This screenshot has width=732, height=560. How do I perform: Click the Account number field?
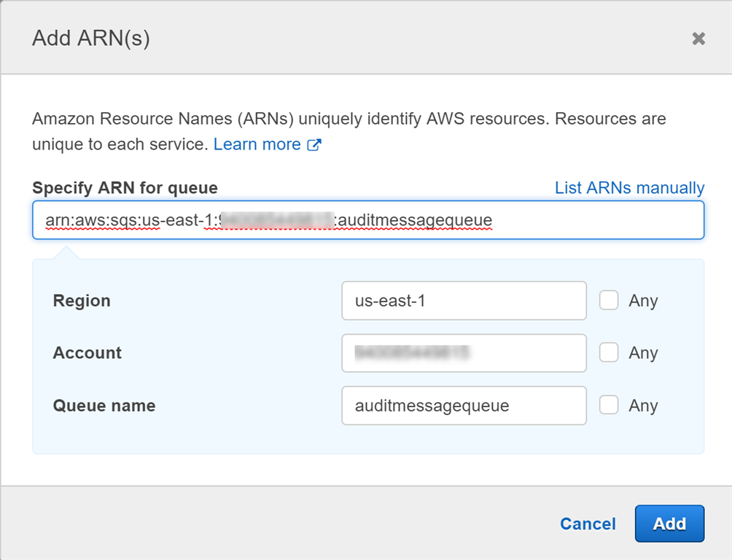(x=464, y=352)
